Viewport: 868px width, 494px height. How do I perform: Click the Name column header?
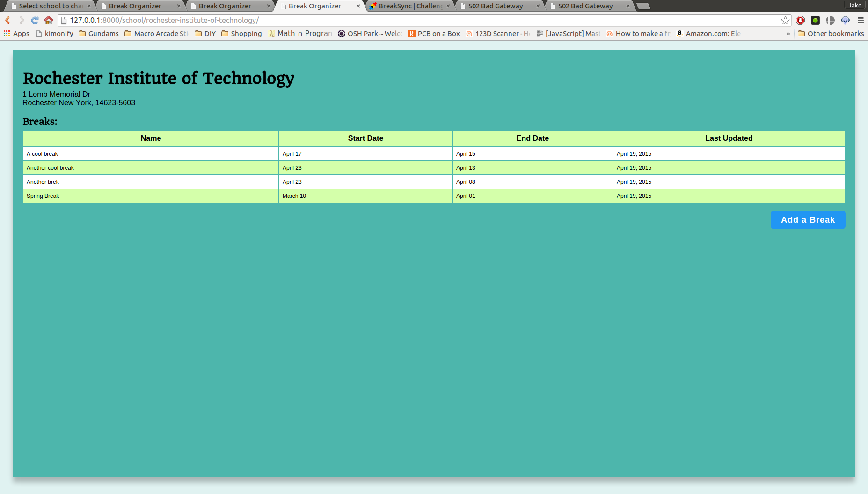[x=151, y=138]
